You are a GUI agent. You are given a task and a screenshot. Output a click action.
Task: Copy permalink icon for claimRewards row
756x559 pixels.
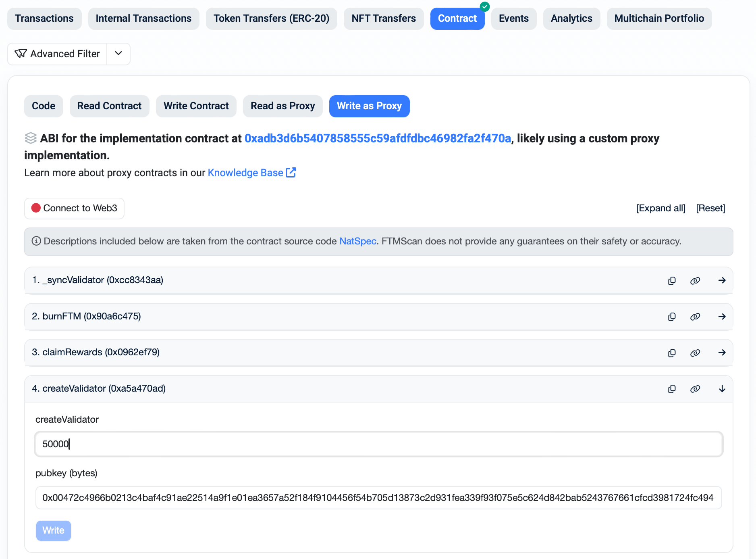point(695,353)
